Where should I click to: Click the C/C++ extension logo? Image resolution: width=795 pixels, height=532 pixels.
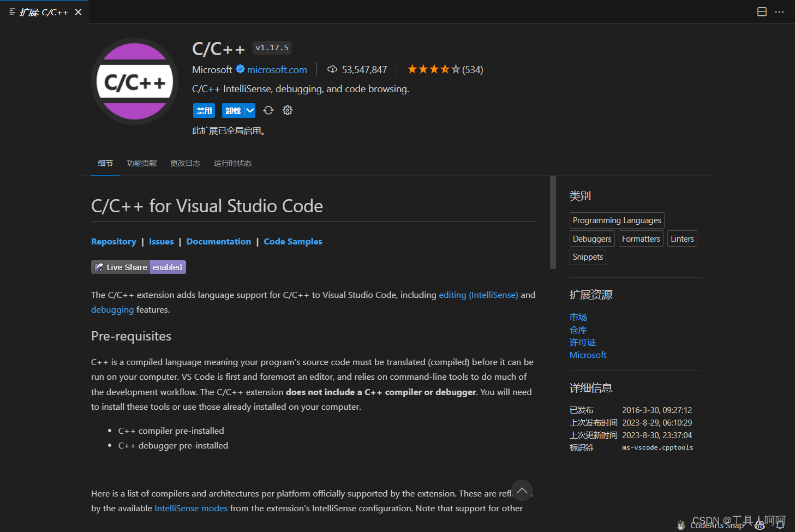click(135, 81)
